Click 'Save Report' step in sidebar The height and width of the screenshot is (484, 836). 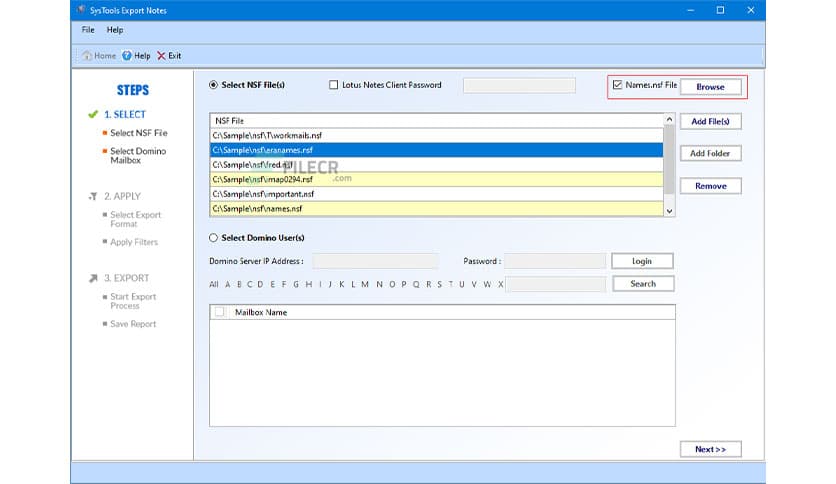(x=133, y=324)
